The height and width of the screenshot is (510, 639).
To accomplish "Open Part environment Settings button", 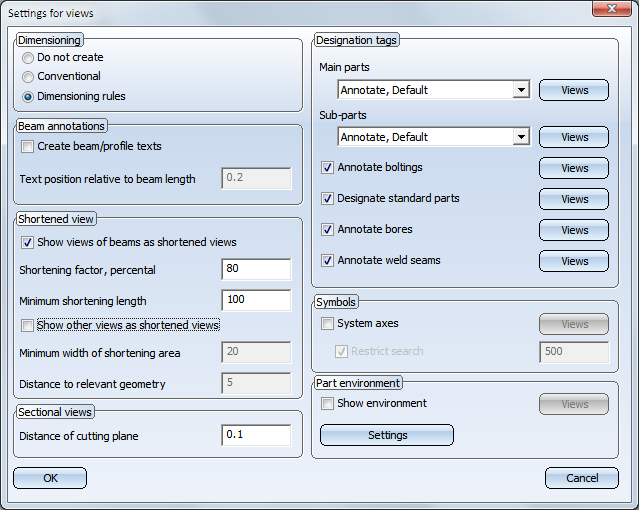I will point(387,435).
